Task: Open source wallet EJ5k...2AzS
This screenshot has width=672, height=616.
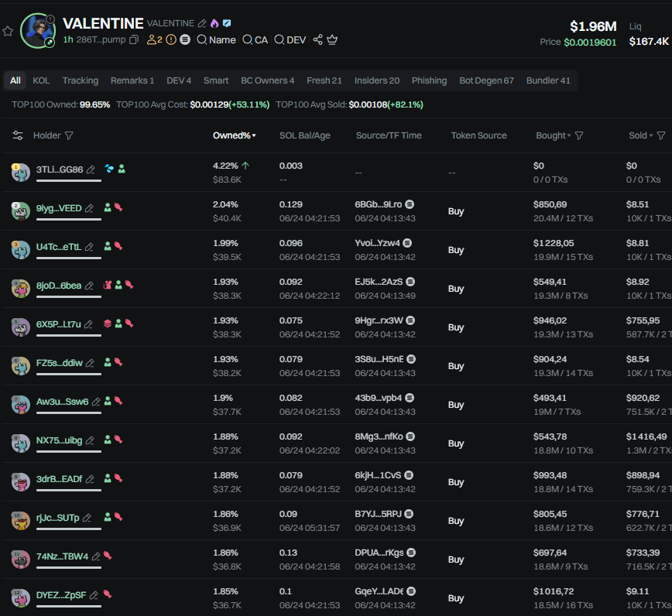Action: [379, 282]
